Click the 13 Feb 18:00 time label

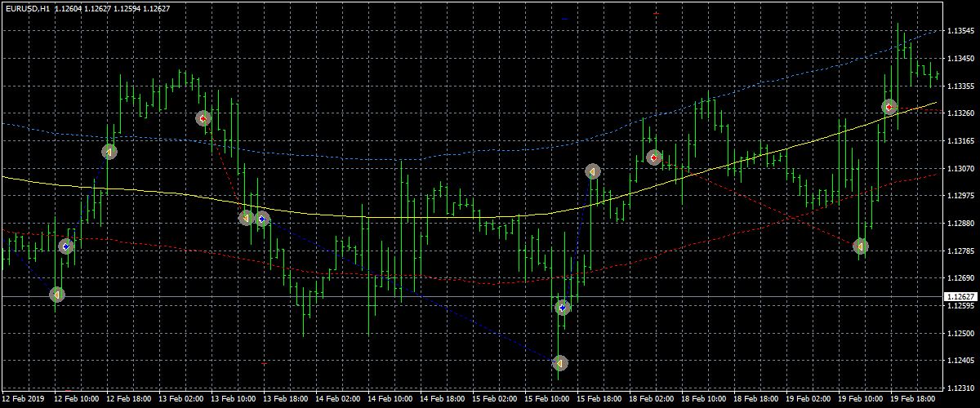[284, 399]
